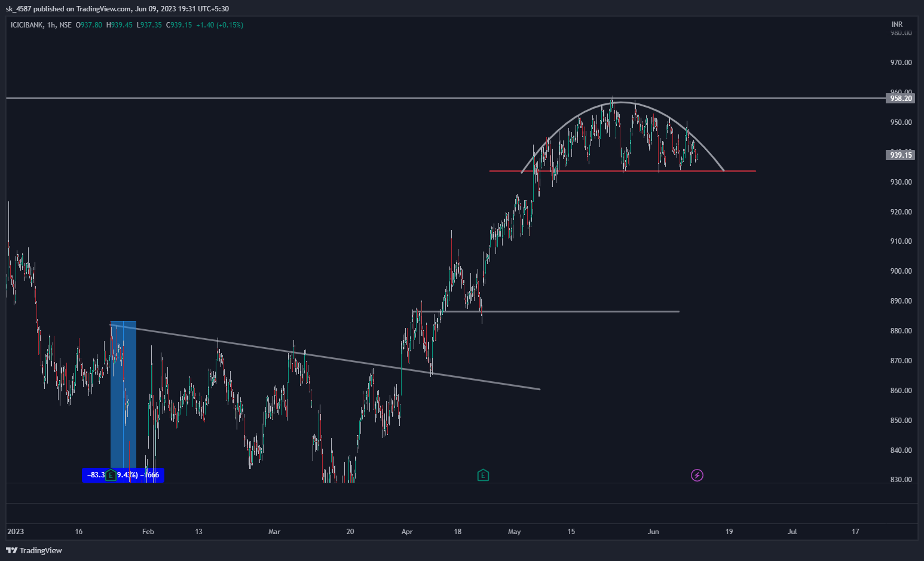Click the green earnings E marker near May
The width and height of the screenshot is (924, 561).
tap(483, 476)
